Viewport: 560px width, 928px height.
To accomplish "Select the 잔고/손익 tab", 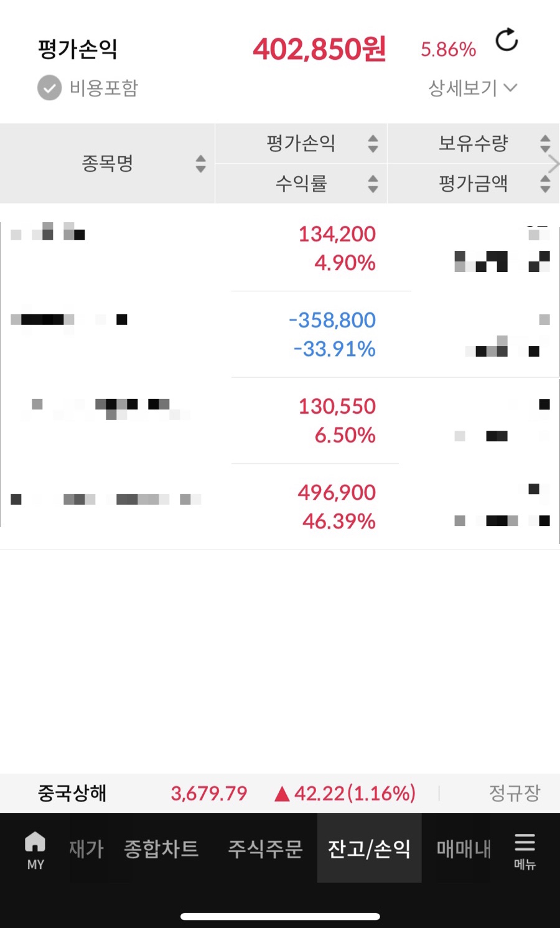I will pyautogui.click(x=369, y=848).
